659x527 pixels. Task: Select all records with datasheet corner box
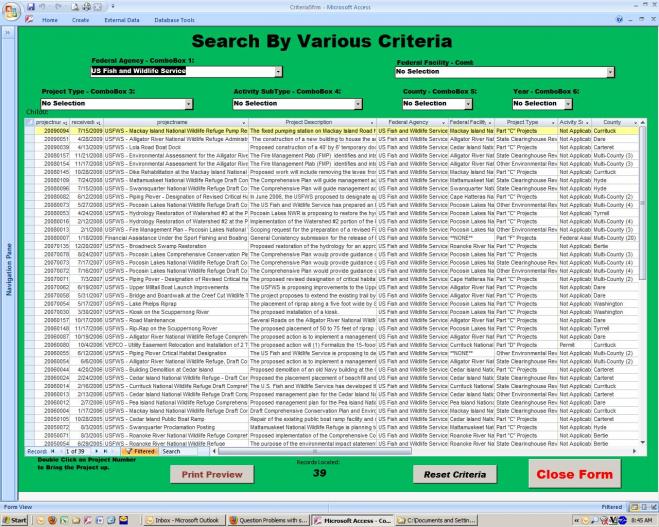(29, 122)
